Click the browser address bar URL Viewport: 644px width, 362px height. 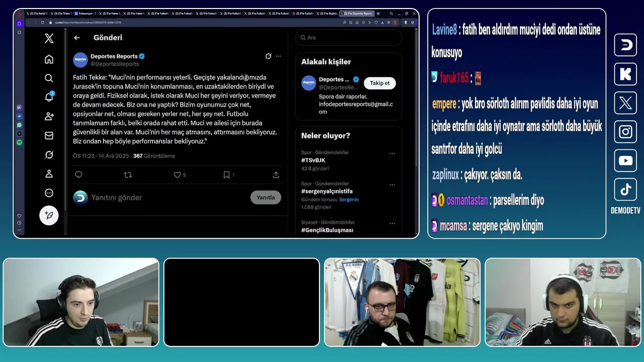point(88,22)
